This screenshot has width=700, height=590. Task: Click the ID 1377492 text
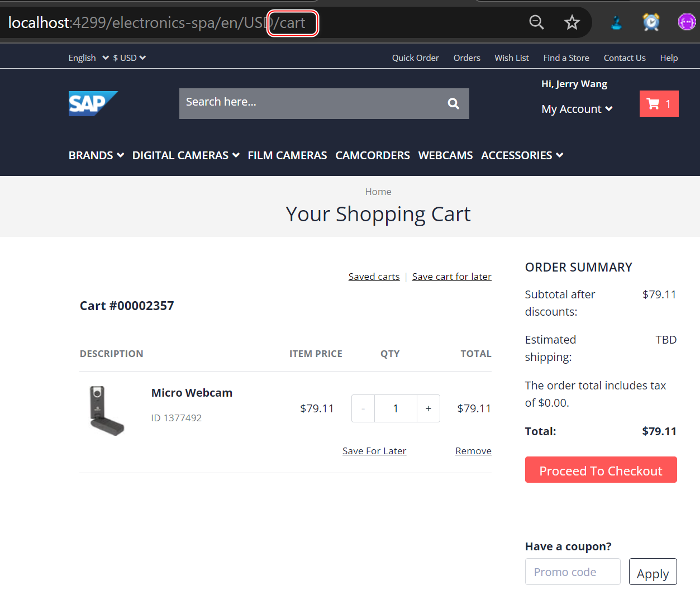pos(177,418)
